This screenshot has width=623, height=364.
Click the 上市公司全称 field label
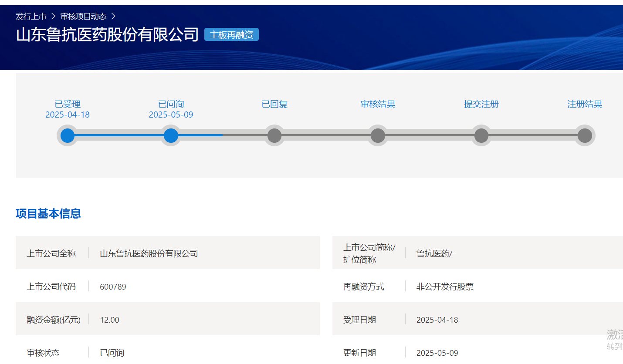(51, 253)
